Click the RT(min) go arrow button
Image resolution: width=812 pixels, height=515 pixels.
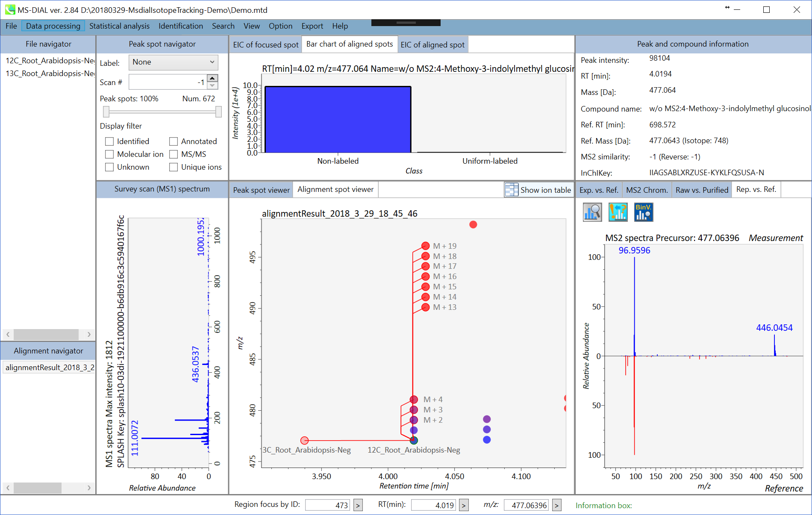pos(463,505)
